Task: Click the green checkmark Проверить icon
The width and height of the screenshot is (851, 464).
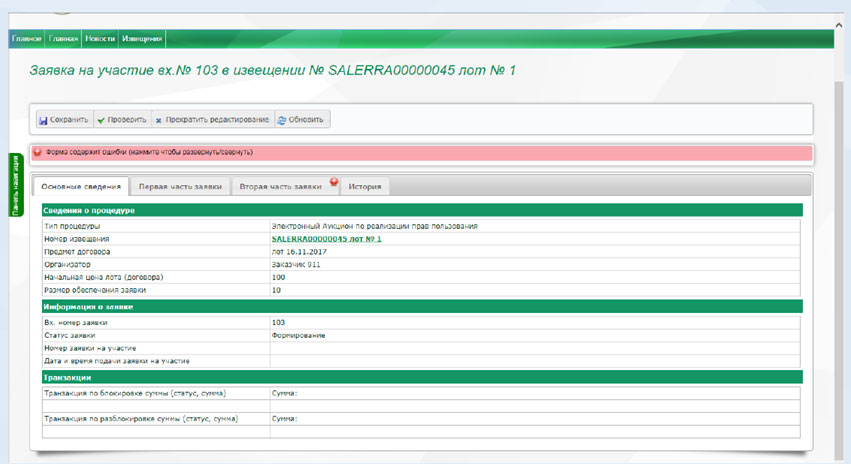Action: coord(102,120)
